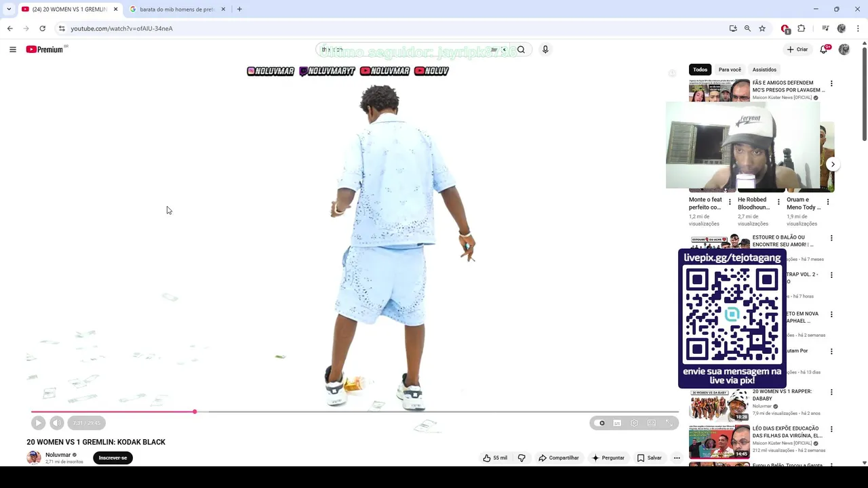
Task: Open 20 WOMEN VS 1 RAPPER: DABABY thumbnail
Action: [x=719, y=405]
